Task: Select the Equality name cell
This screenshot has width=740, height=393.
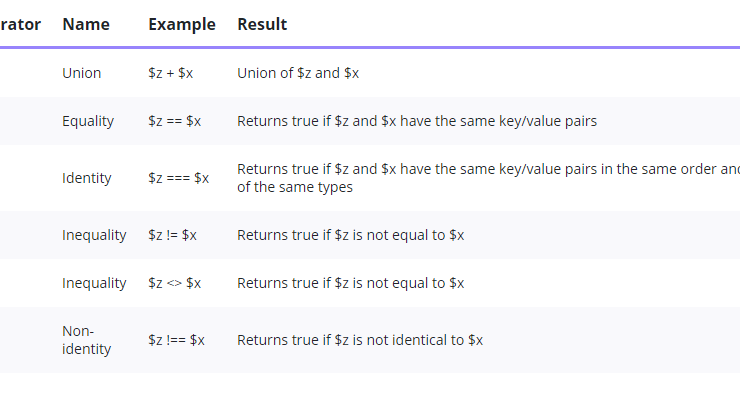Action: 88,121
